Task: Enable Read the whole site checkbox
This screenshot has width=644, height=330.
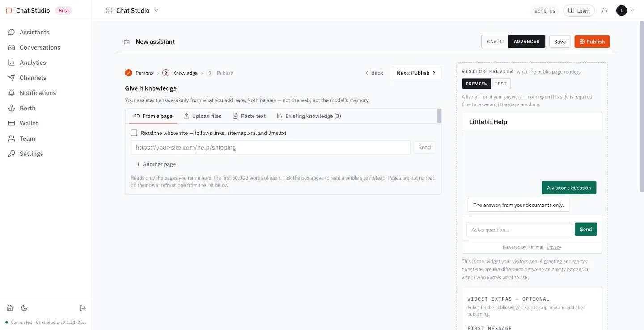Action: [134, 133]
